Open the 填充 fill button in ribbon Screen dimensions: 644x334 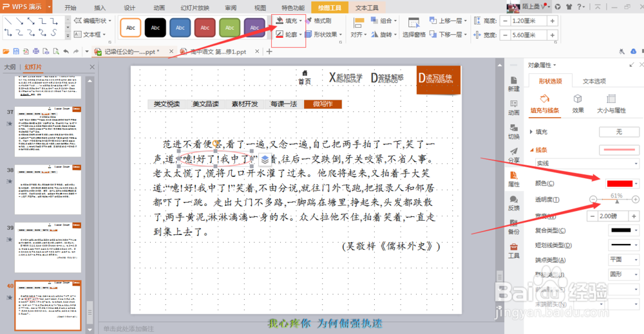[x=288, y=21]
